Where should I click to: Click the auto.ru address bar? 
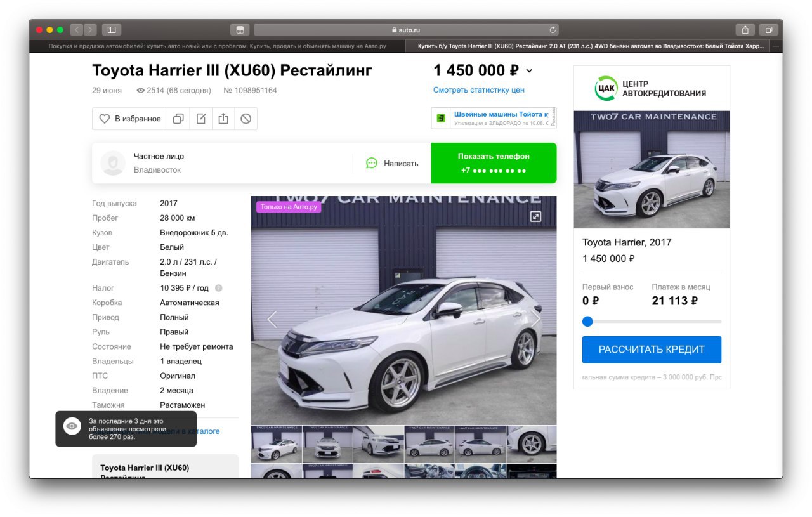pos(406,30)
